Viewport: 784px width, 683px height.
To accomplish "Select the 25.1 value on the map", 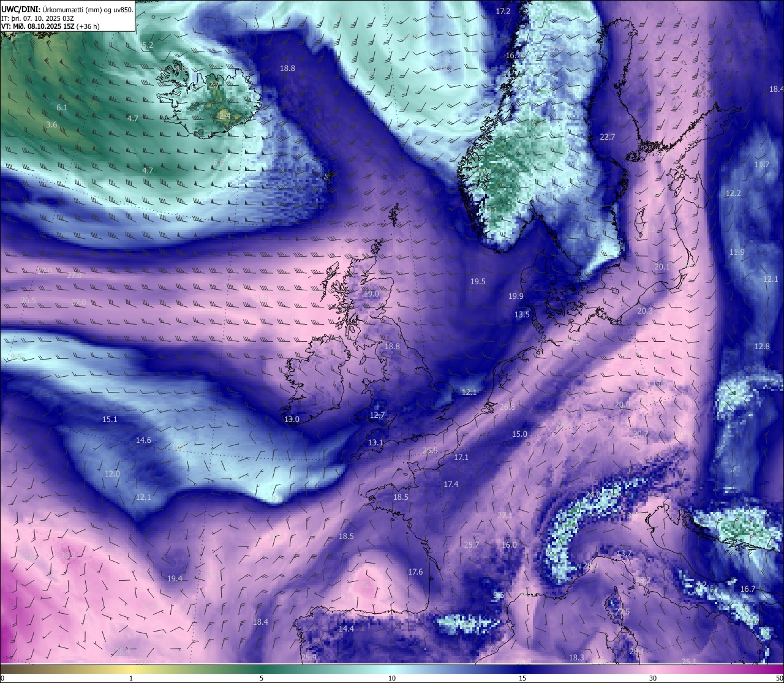I will point(689,662).
